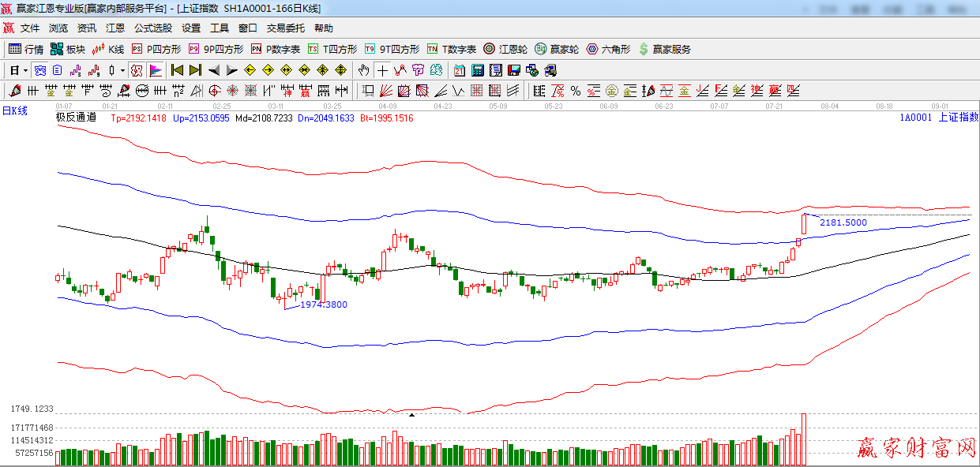The height and width of the screenshot is (467, 980).
Task: Click the 行情 quotes button
Action: click(26, 49)
